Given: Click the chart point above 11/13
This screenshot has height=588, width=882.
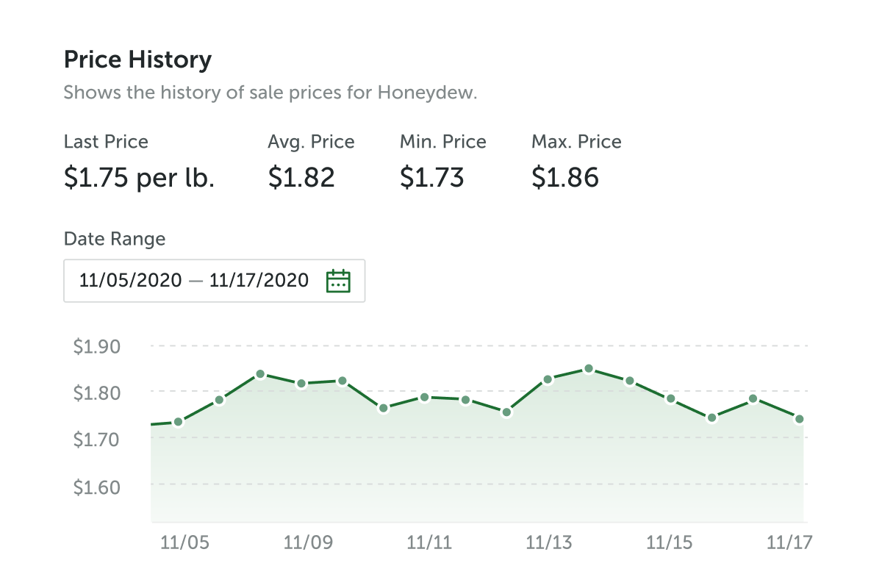Looking at the screenshot, I should pos(548,379).
